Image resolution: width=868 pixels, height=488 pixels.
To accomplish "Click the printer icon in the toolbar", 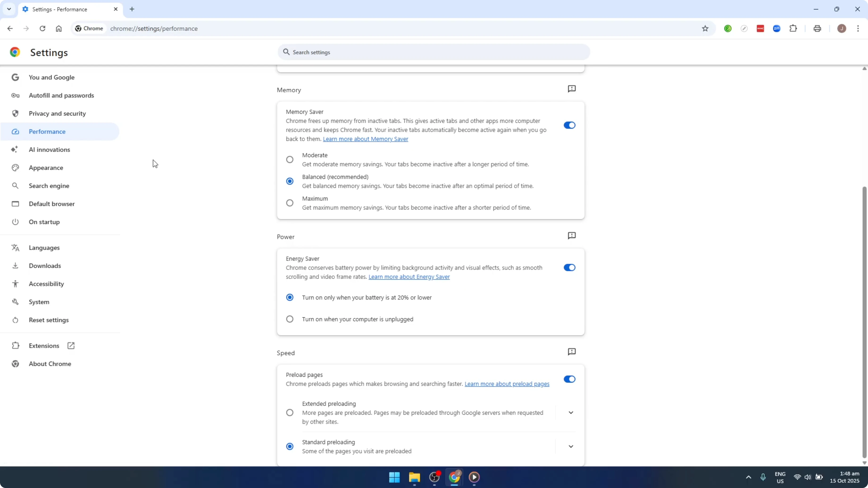I will [817, 29].
